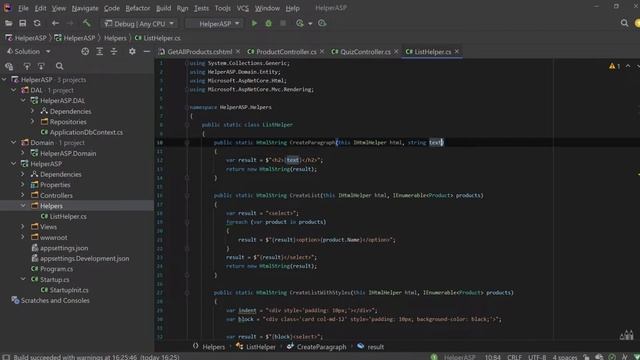Click the UTF-8 encoding status item

point(537,357)
